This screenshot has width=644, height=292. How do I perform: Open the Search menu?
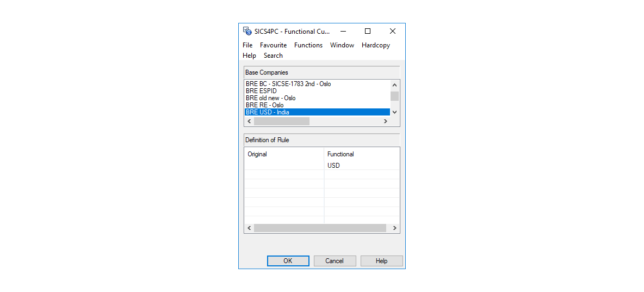[x=273, y=56]
